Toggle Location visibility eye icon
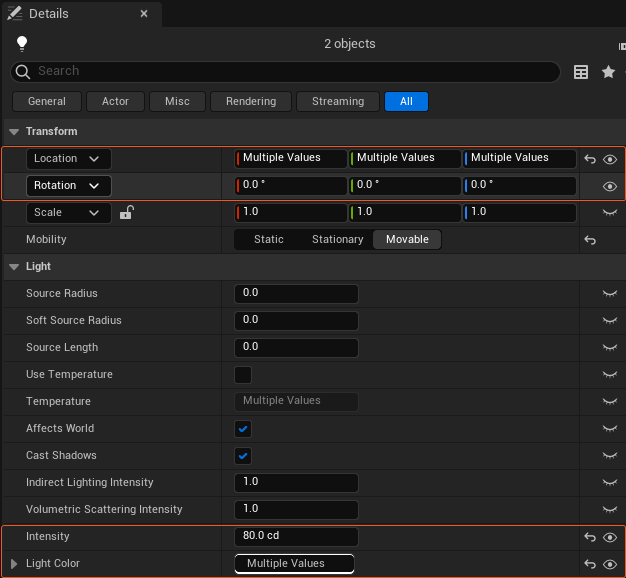 pos(610,159)
